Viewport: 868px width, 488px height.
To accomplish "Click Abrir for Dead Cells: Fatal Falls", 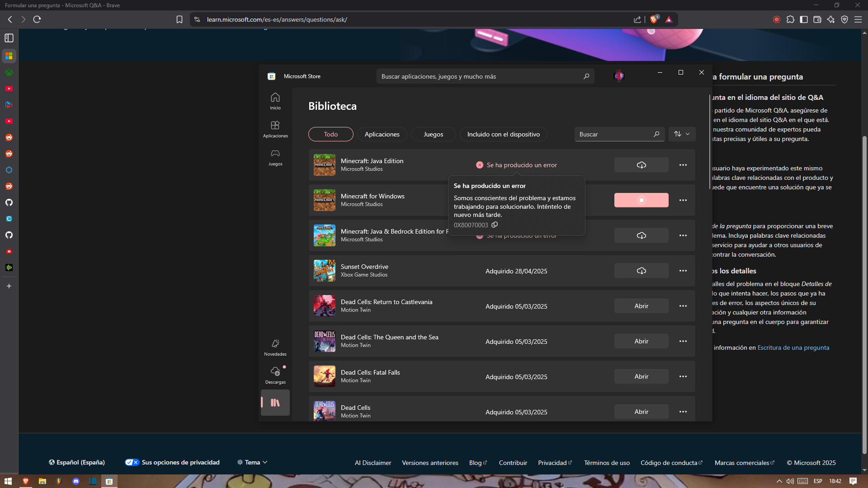I will click(641, 376).
